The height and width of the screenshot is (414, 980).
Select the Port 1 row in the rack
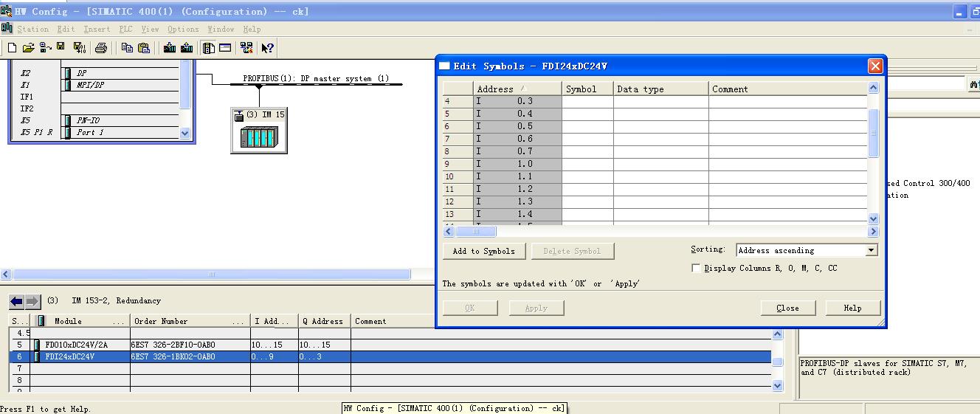(120, 132)
